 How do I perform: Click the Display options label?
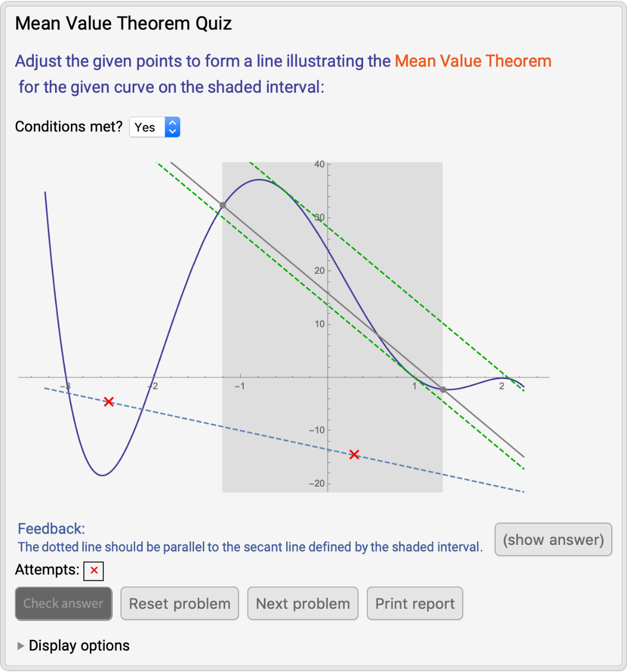pos(79,646)
